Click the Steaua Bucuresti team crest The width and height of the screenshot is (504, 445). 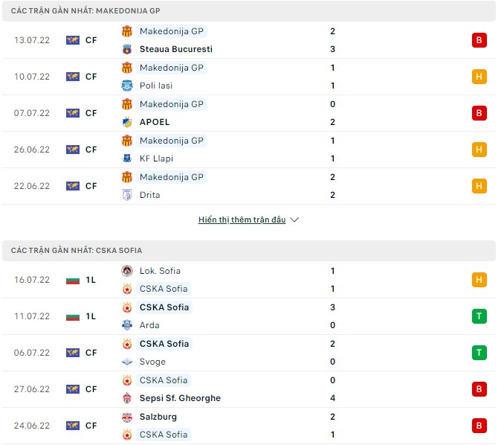(x=127, y=49)
